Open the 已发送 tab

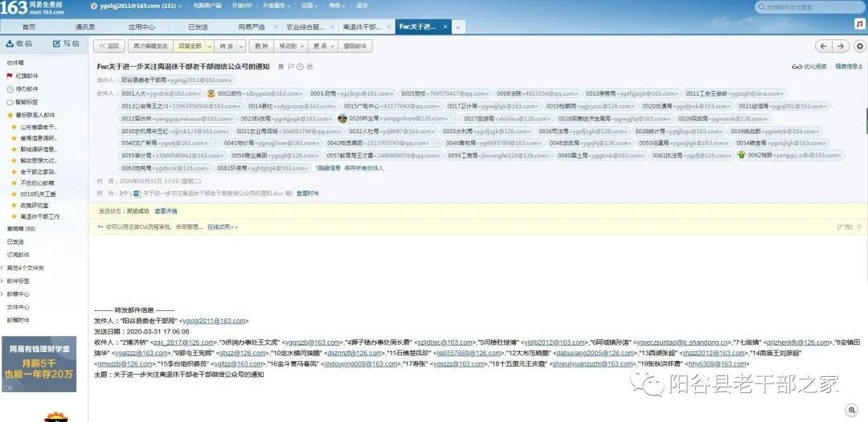198,27
